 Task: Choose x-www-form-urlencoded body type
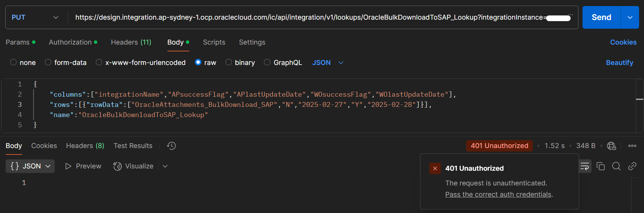point(141,62)
